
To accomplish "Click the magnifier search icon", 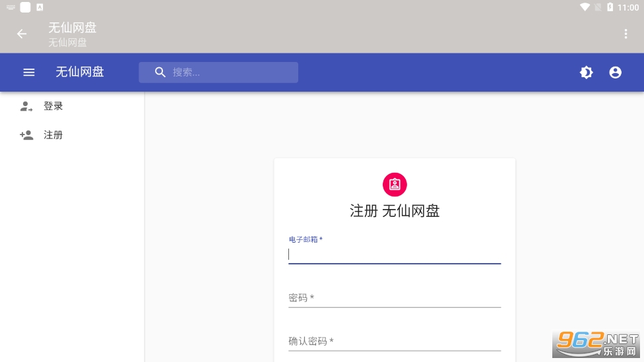I will pos(160,73).
